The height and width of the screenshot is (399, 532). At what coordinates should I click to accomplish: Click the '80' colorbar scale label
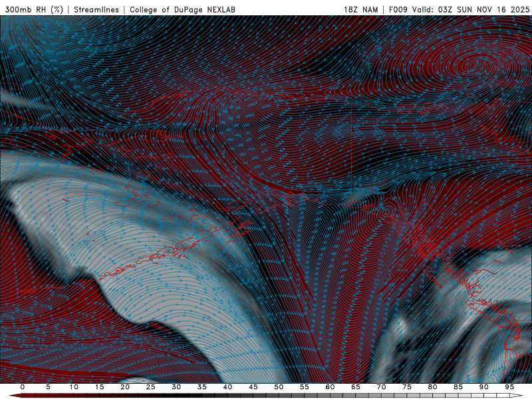tap(433, 387)
